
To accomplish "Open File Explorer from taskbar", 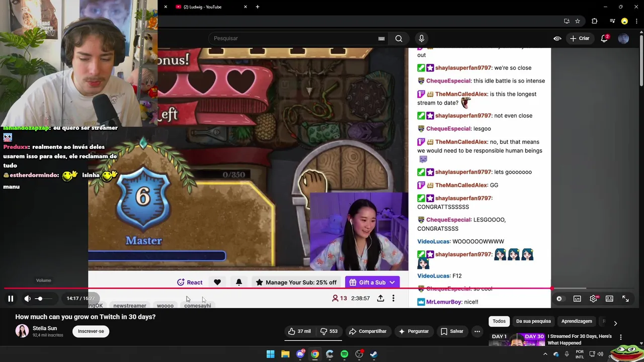I will (x=285, y=354).
